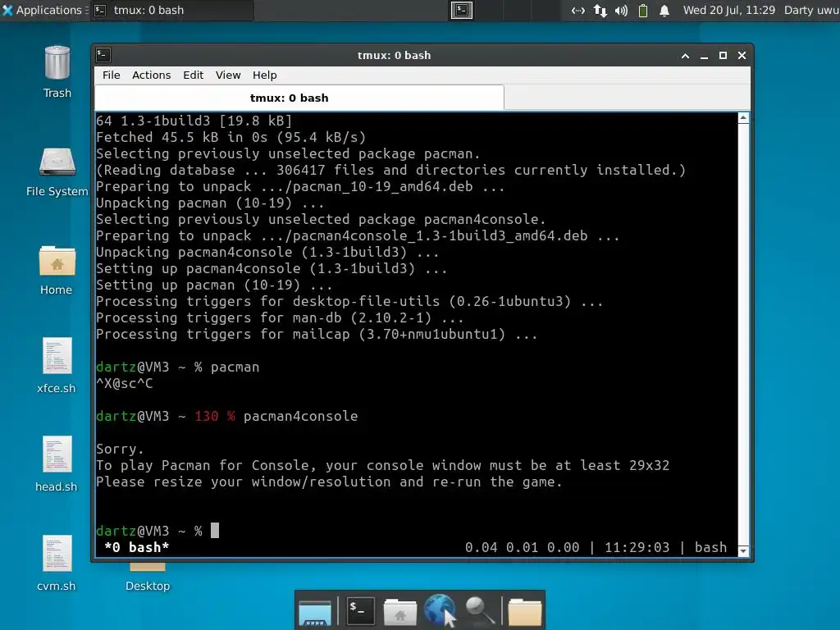Click the pacman4console command text
Screen dimensions: 840x630
pyautogui.click(x=300, y=416)
